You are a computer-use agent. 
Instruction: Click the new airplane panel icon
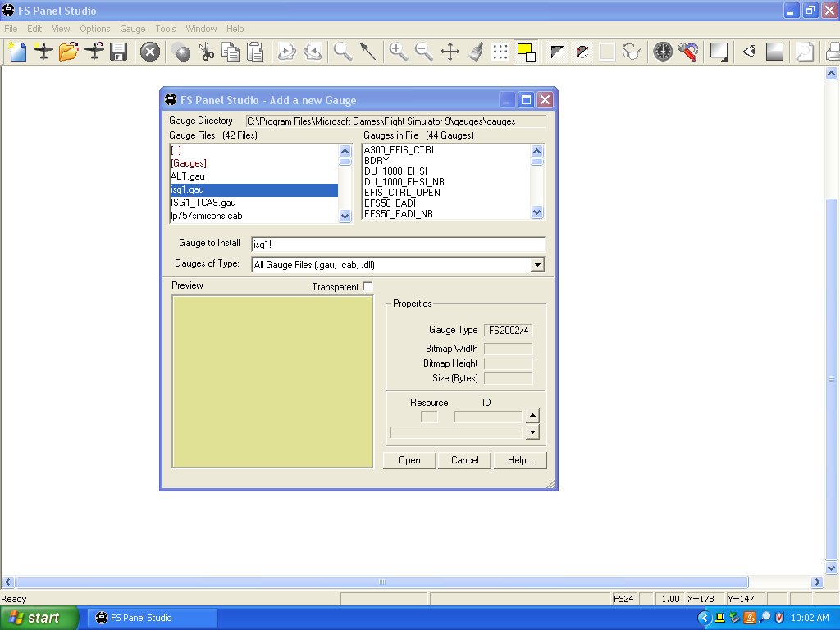click(x=43, y=52)
